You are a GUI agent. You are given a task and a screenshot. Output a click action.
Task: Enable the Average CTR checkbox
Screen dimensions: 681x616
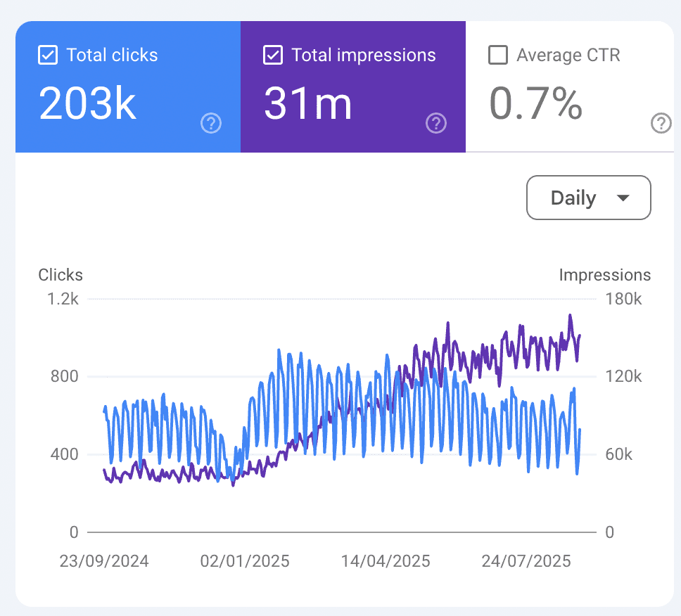tap(498, 56)
